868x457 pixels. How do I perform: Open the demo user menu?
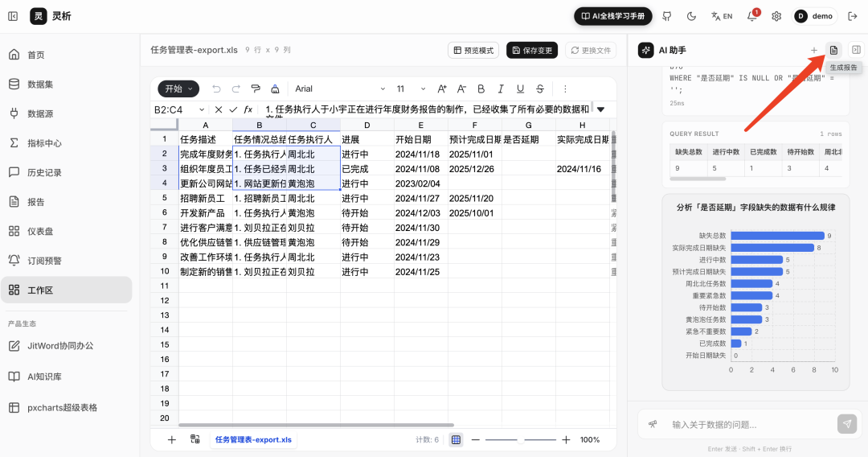[x=815, y=16]
